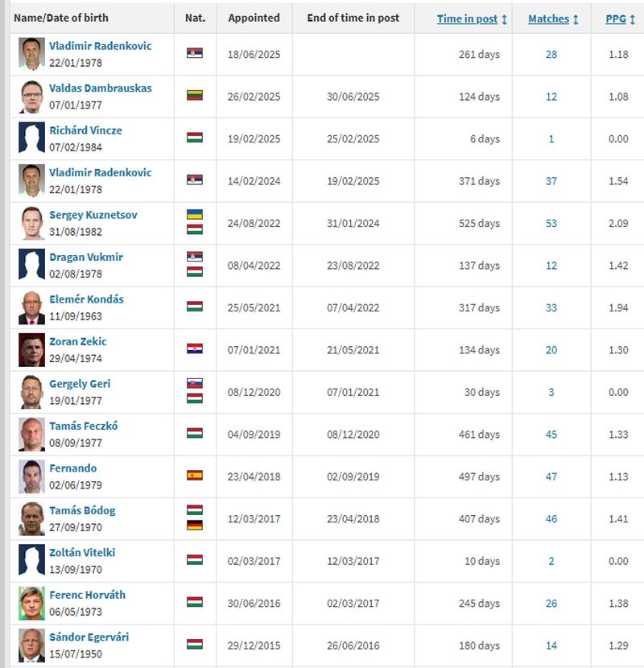The width and height of the screenshot is (644, 668).
Task: Click Serbian flag icon beside first Vladimir Radenkovic
Action: (x=195, y=53)
